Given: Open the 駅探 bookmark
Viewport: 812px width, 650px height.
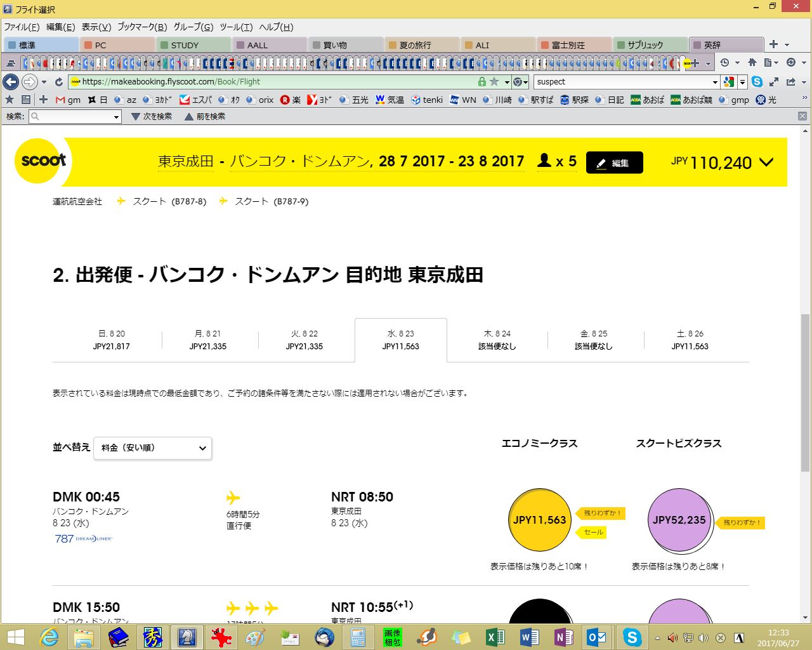Looking at the screenshot, I should 574,100.
